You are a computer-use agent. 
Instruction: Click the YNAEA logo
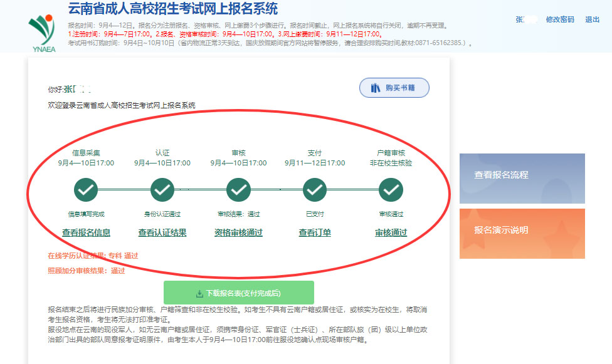pos(42,32)
